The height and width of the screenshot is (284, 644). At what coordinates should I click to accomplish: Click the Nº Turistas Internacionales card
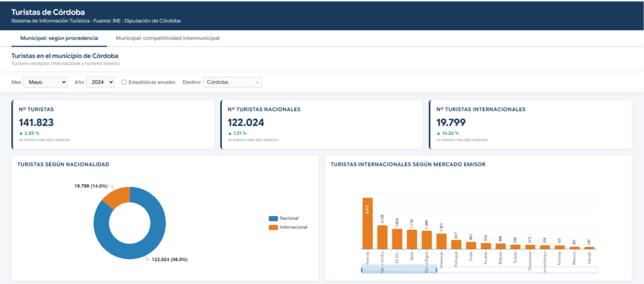pos(530,125)
